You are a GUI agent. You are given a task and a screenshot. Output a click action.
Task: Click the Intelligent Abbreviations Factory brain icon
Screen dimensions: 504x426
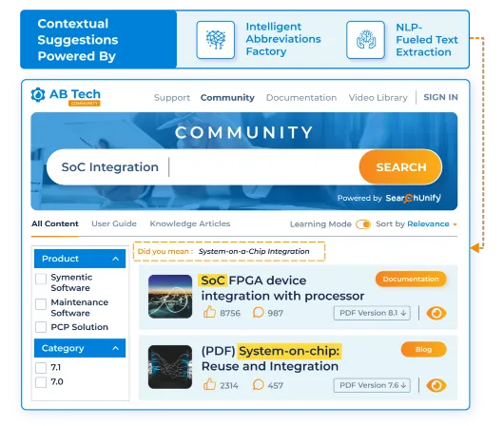[x=215, y=40]
